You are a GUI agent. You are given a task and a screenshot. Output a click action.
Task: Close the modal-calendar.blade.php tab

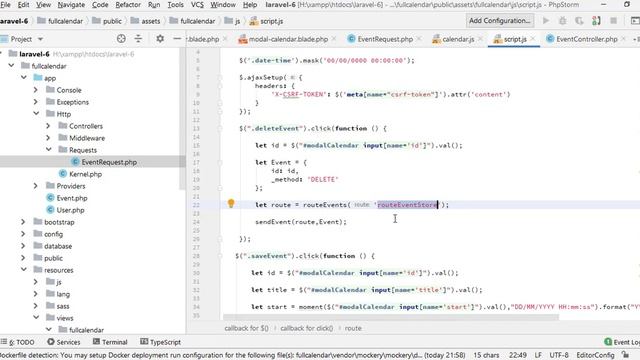334,39
